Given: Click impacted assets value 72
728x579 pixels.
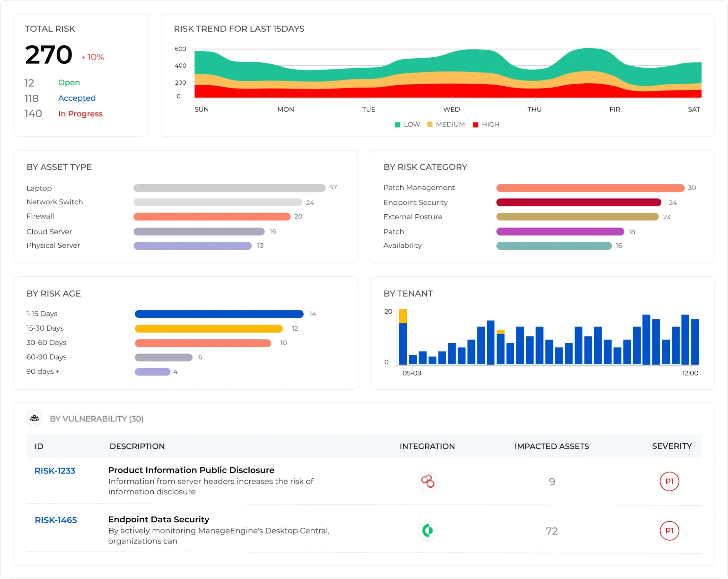Looking at the screenshot, I should [x=552, y=531].
